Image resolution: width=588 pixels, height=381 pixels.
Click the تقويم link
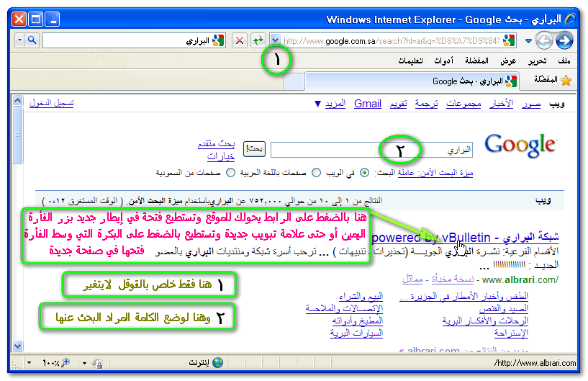[x=398, y=104]
